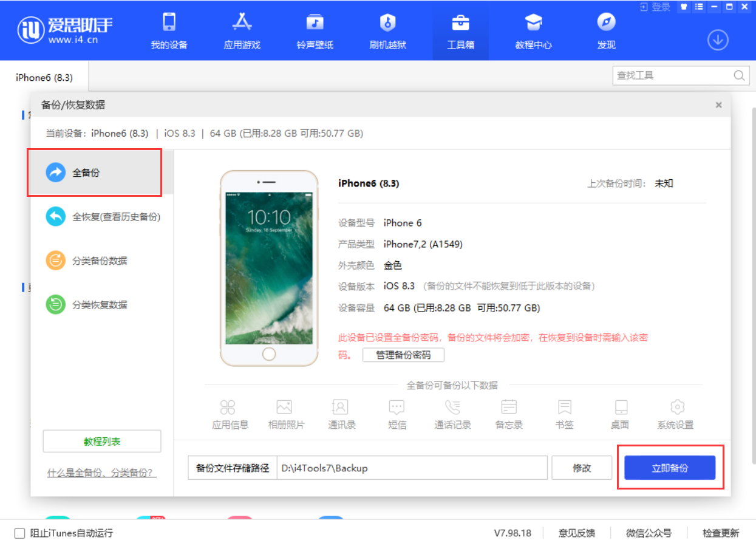Enable 阻止iTunes自动运行 checkbox
This screenshot has width=756, height=546.
[x=19, y=533]
